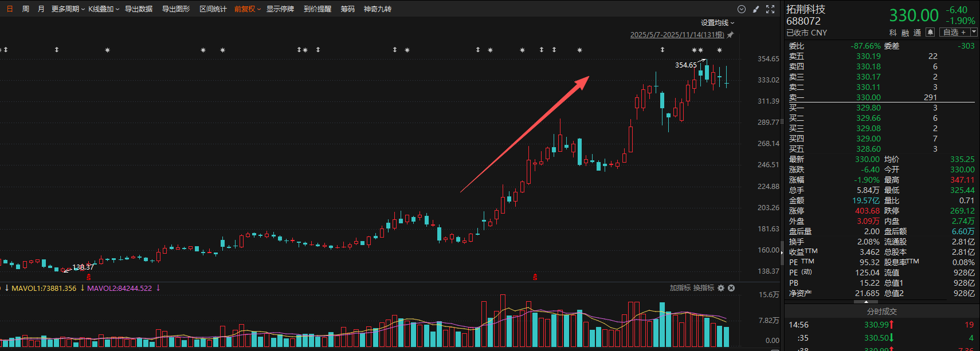980x351 pixels.
Task: Click the 导出数据 export data button
Action: point(139,9)
